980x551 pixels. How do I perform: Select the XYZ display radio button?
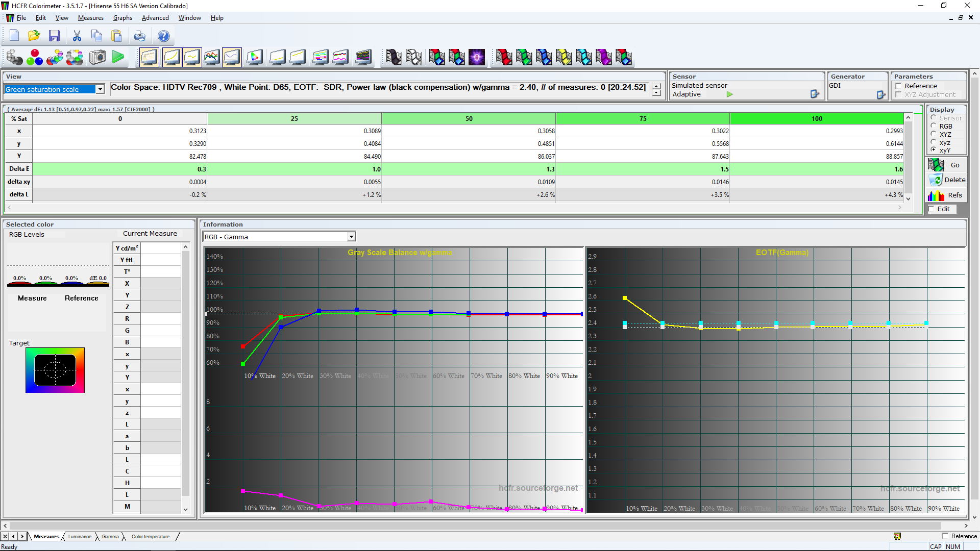coord(934,134)
